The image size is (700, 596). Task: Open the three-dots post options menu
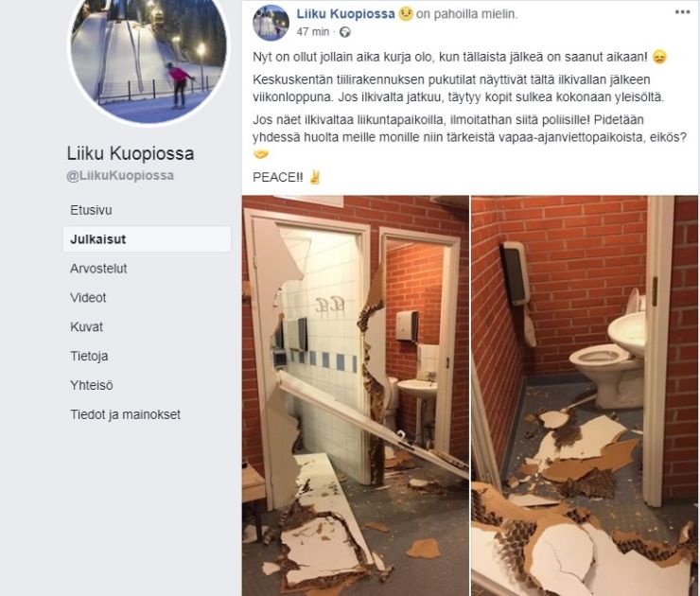click(682, 12)
